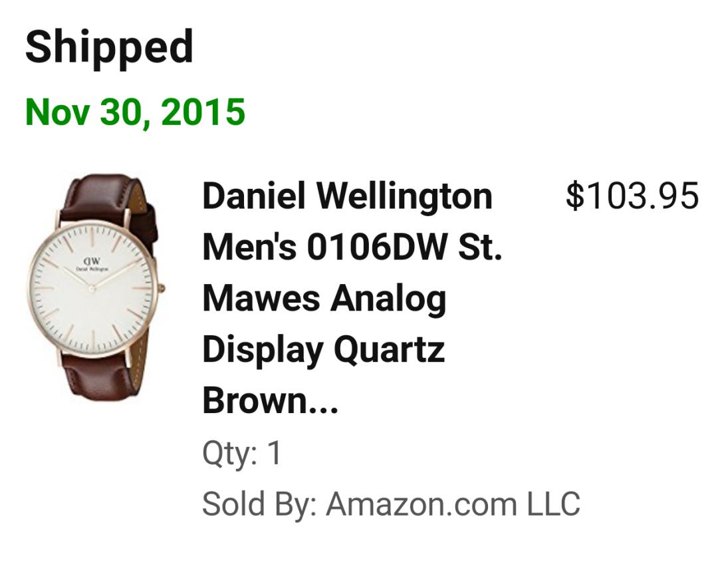Image resolution: width=718 pixels, height=588 pixels.
Task: Select the "Men's 0106DW St." title line
Action: (352, 247)
